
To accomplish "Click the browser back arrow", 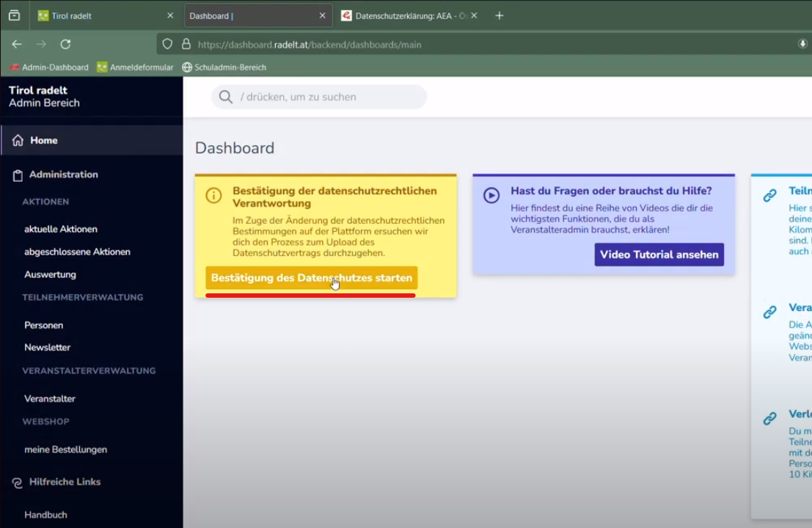I will point(17,45).
